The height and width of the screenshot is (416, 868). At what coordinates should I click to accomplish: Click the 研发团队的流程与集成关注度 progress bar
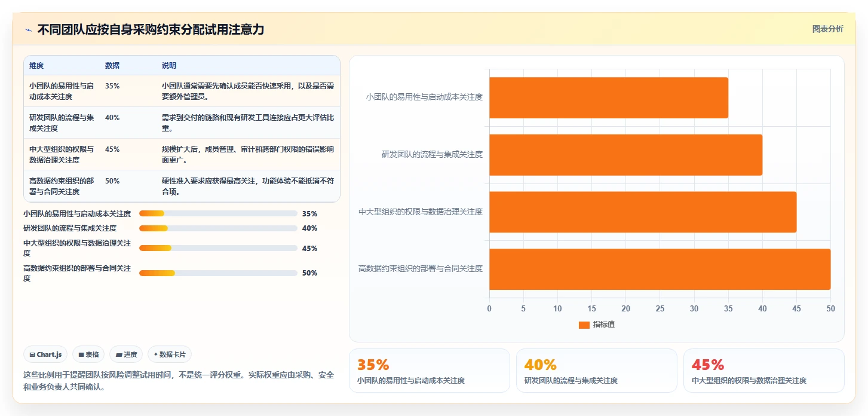coord(218,228)
